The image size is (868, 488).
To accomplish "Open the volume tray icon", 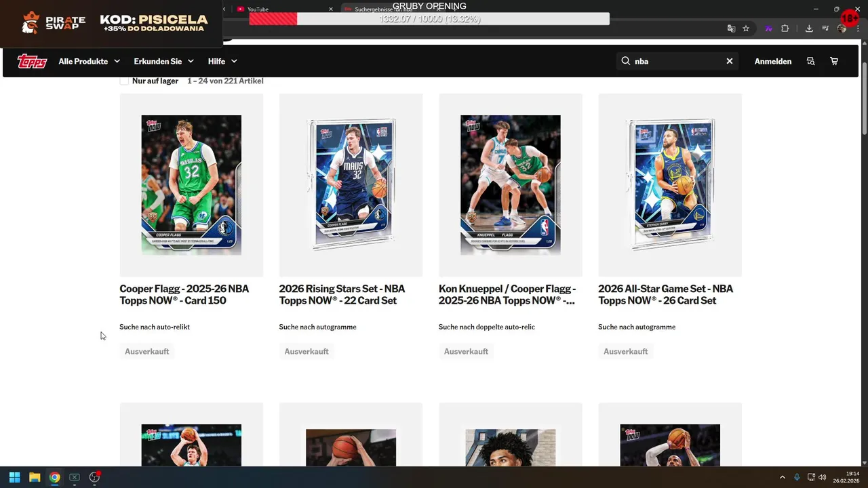I will point(822,477).
